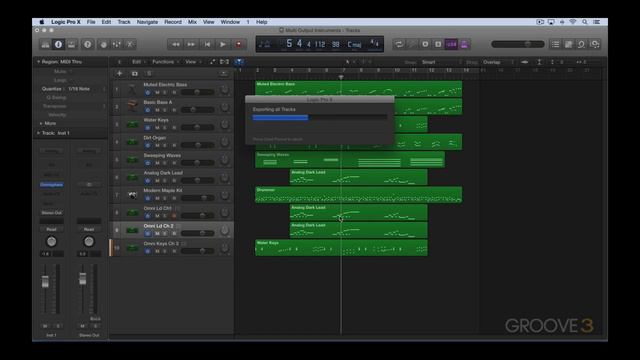
Task: Toggle the purple Metronome button
Action: click(464, 44)
